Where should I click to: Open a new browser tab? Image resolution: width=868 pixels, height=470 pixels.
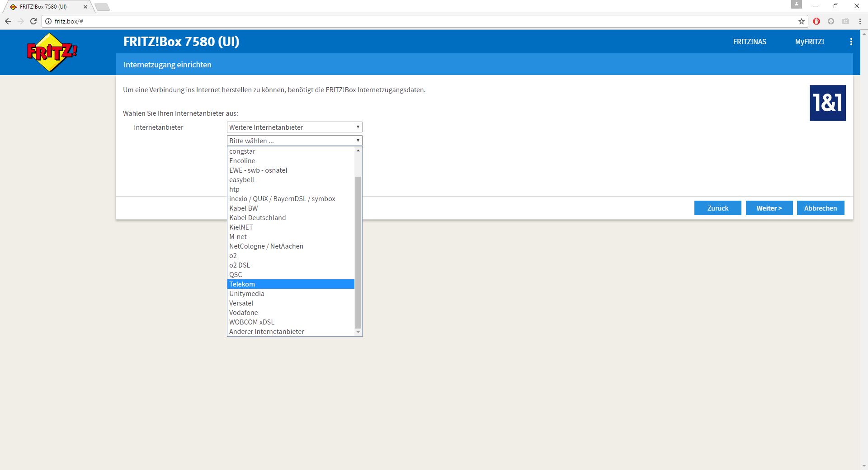click(102, 7)
